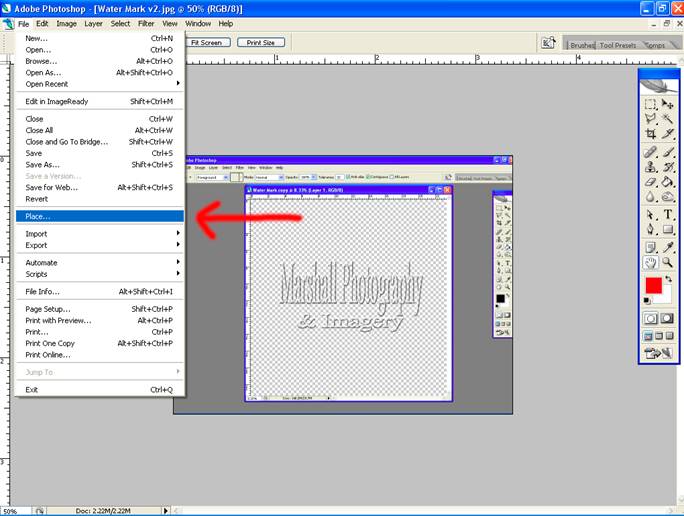Choose Save As... menu entry
The height and width of the screenshot is (516, 684).
click(x=99, y=164)
